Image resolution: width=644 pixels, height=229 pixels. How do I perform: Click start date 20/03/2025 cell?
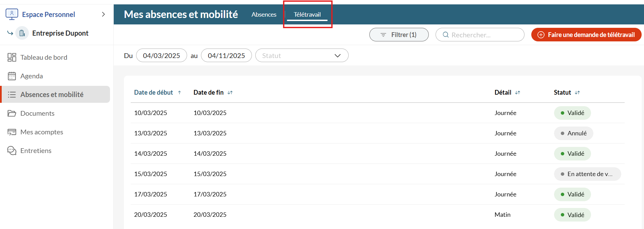click(150, 214)
